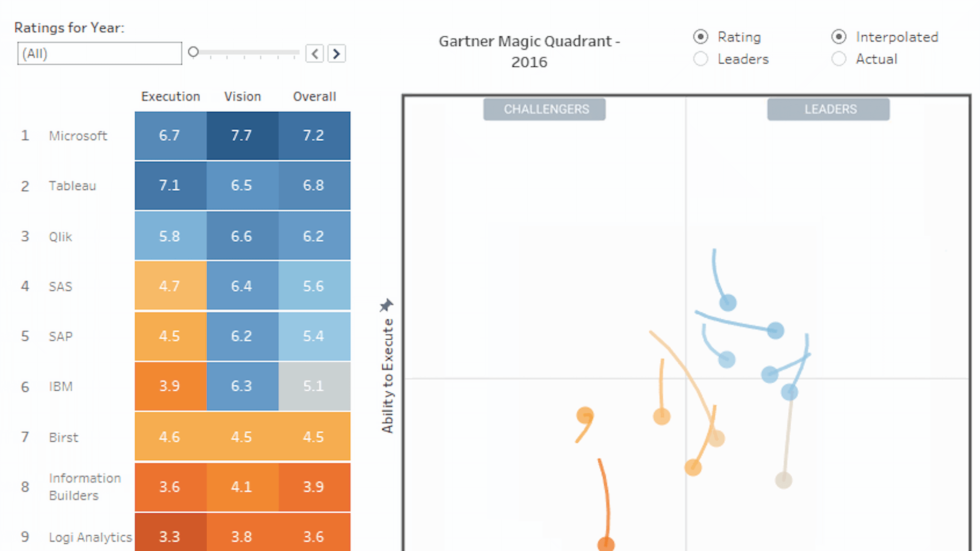The image size is (980, 551).
Task: Click the beige dot at the chart's lower right
Action: point(783,480)
